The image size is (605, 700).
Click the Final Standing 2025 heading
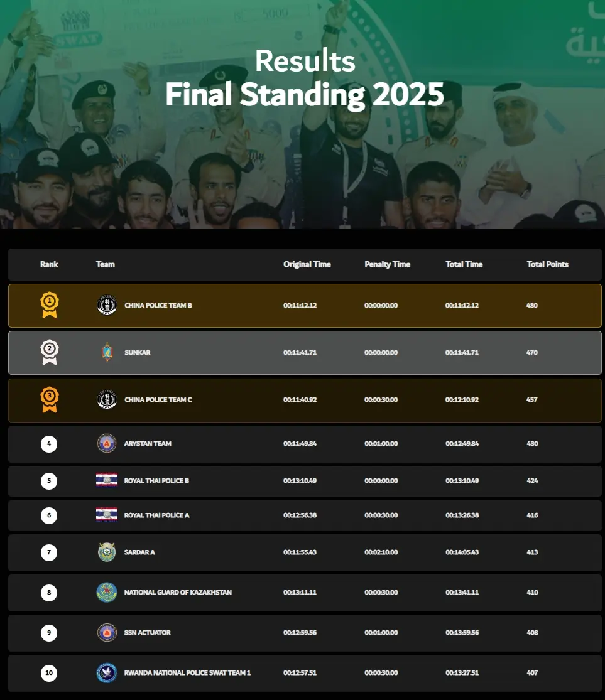(305, 94)
